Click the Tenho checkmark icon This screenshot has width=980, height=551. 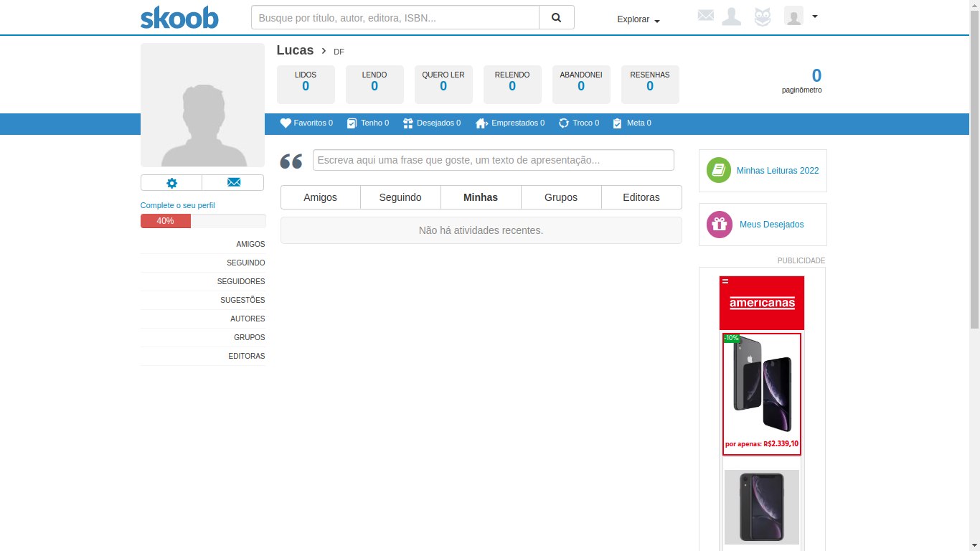(x=352, y=123)
